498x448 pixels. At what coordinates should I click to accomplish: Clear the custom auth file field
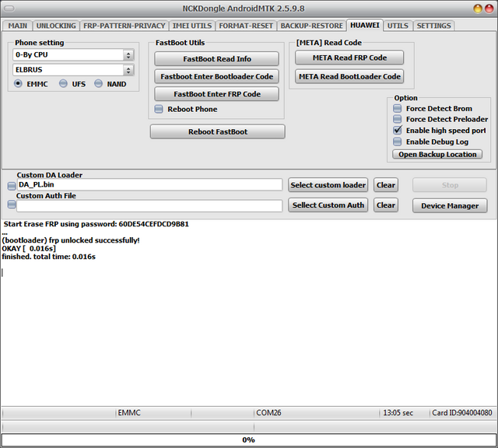386,205
